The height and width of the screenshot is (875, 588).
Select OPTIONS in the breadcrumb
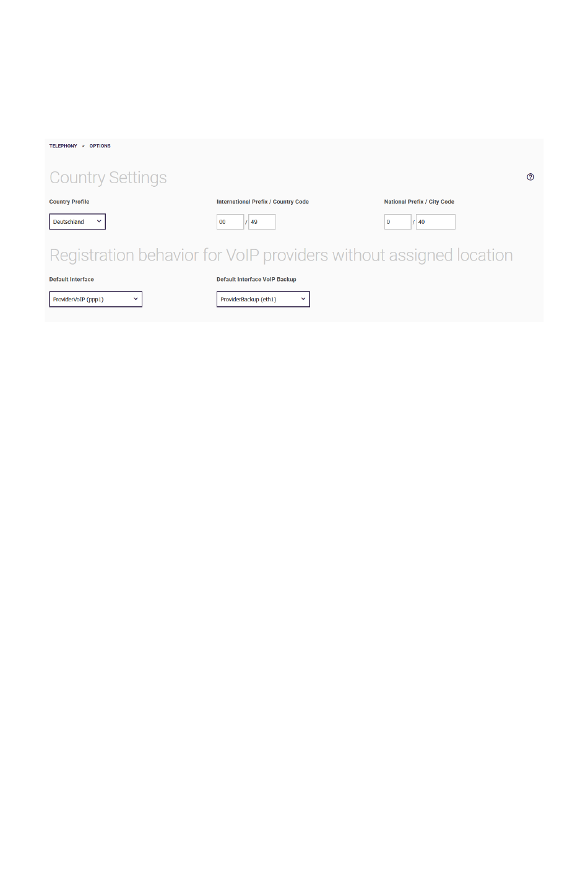(x=100, y=146)
